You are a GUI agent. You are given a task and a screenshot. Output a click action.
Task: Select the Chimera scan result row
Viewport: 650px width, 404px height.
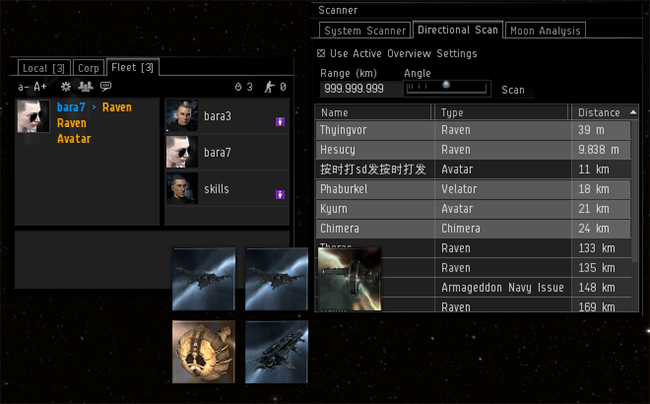473,228
